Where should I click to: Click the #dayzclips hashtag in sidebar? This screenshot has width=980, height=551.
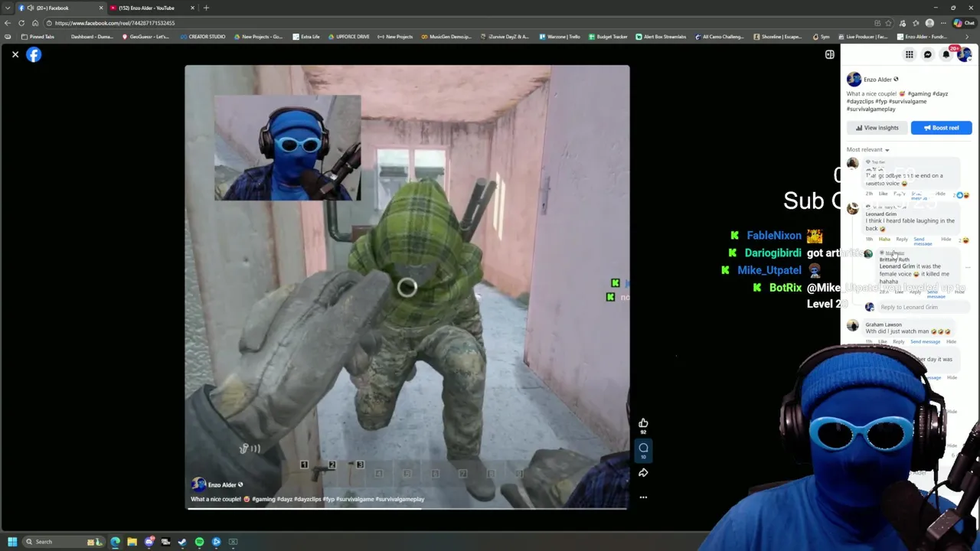[862, 101]
